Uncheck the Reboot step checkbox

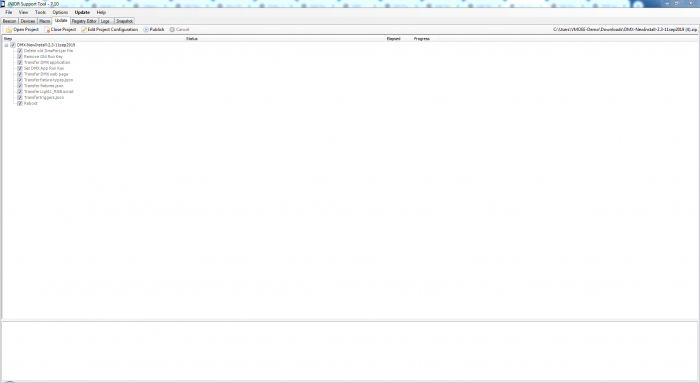coord(20,103)
